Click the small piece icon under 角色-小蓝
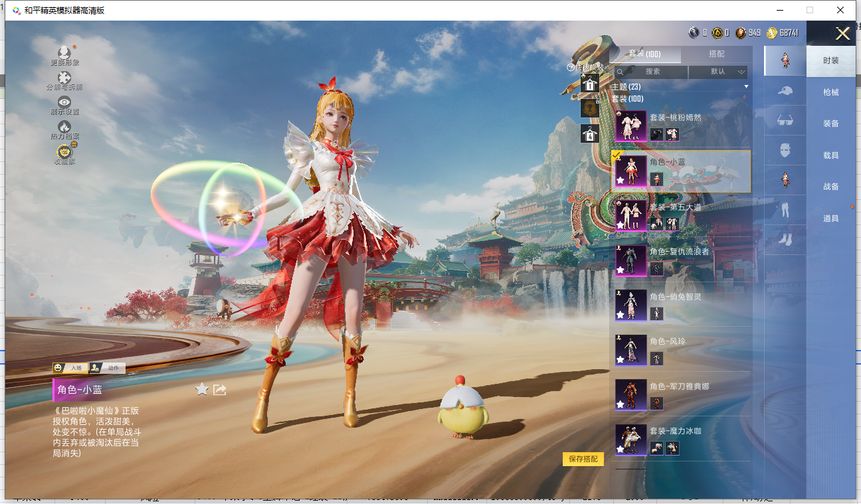Image resolution: width=861 pixels, height=504 pixels. click(656, 179)
